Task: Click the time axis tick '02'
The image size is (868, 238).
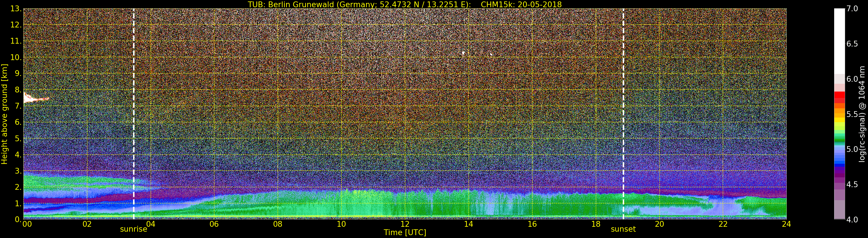Action: [x=87, y=224]
